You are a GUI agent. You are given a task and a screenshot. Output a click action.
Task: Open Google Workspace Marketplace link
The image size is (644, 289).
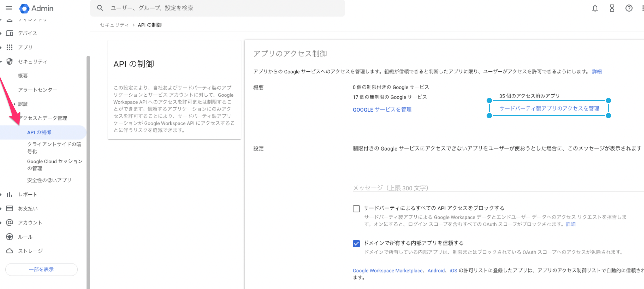coord(388,270)
